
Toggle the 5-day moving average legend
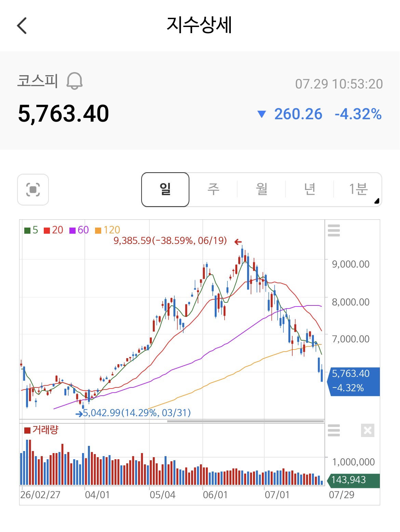coord(31,230)
